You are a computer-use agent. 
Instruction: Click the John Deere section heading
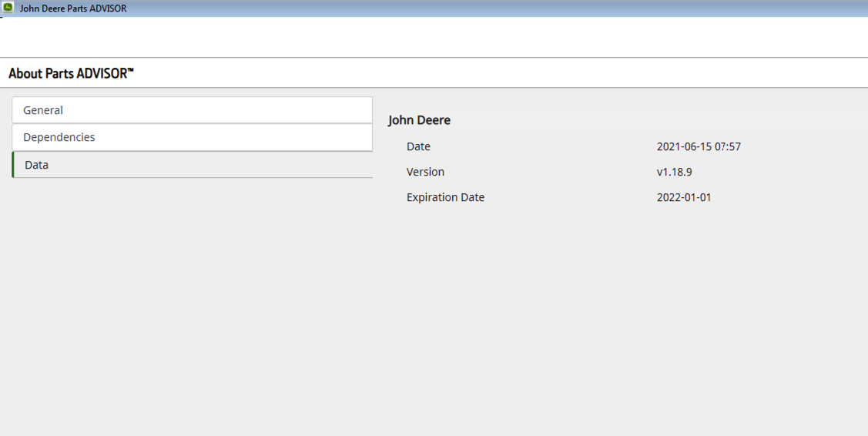419,120
